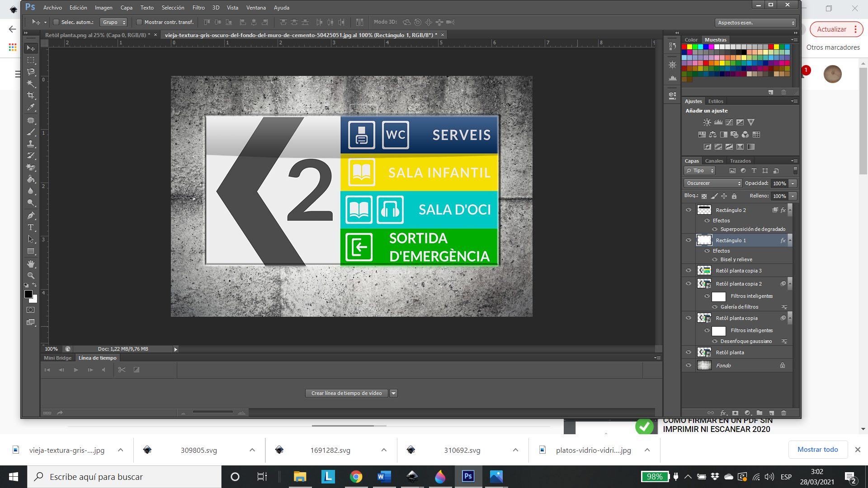868x488 pixels.
Task: Select the Move tool in toolbar
Action: click(31, 47)
